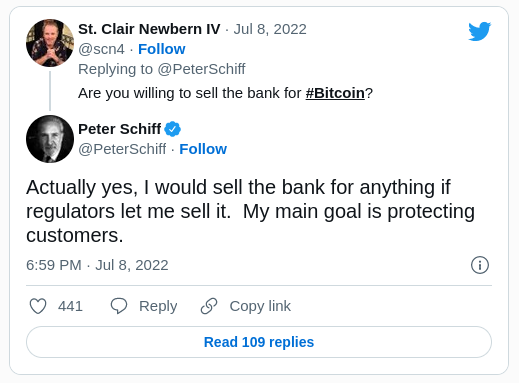
Task: Click Peter Schiff's verified badge
Action: pyautogui.click(x=173, y=129)
